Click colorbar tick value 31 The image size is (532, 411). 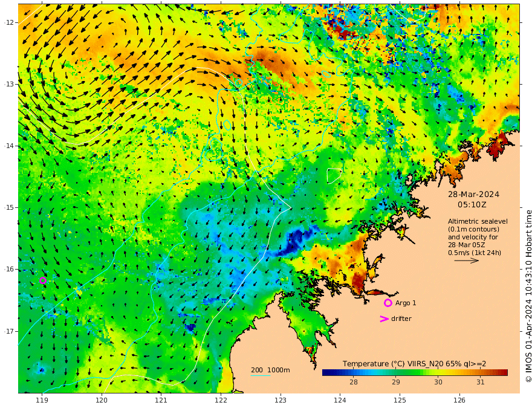pos(481,382)
